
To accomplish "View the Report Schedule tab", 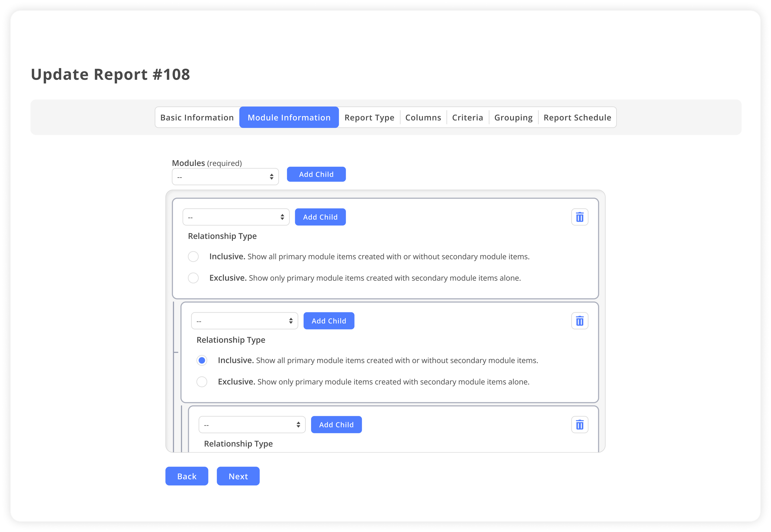I will 577,117.
